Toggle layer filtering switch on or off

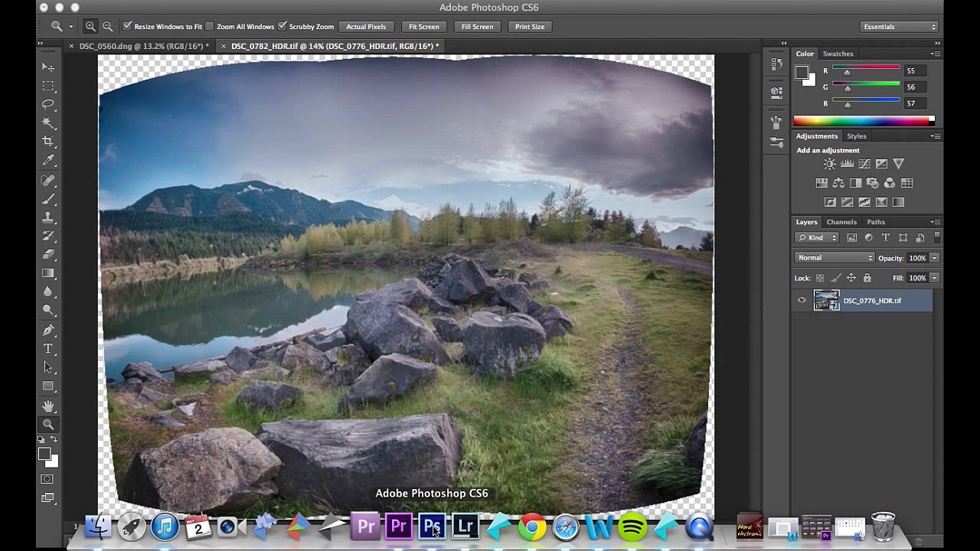(937, 238)
